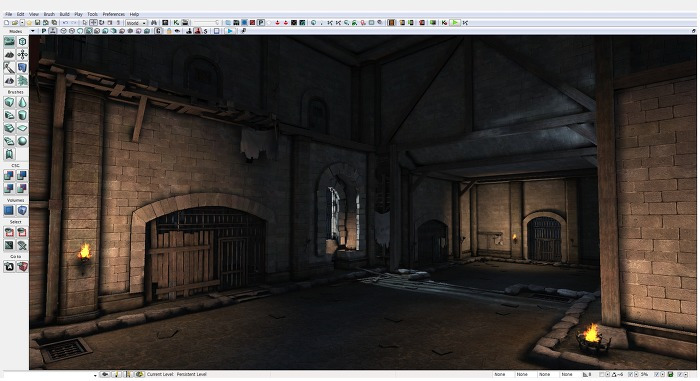Image resolution: width=700 pixels, height=381 pixels.
Task: Click the green Play in Editor arrow
Action: (x=454, y=23)
